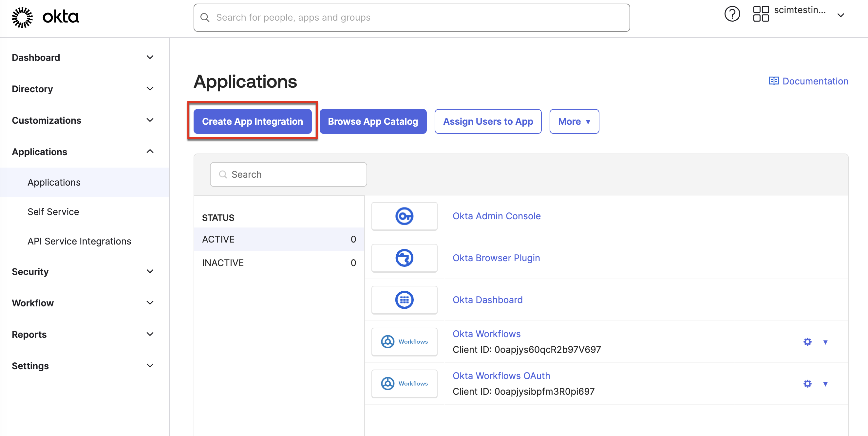This screenshot has height=436, width=868.
Task: Select the Okta Browser Plugin icon
Action: [404, 258]
